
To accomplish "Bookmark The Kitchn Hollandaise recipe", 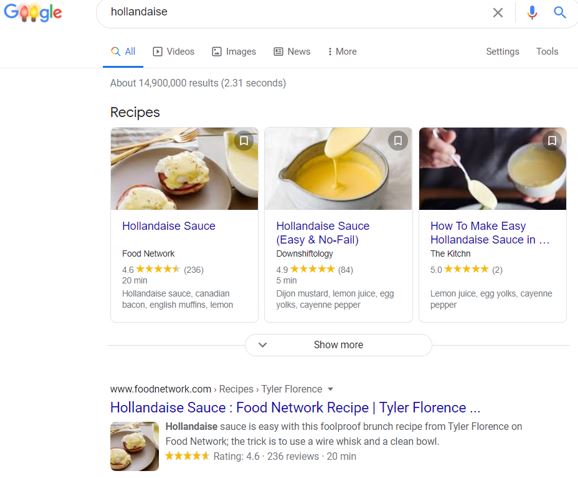I will point(552,140).
